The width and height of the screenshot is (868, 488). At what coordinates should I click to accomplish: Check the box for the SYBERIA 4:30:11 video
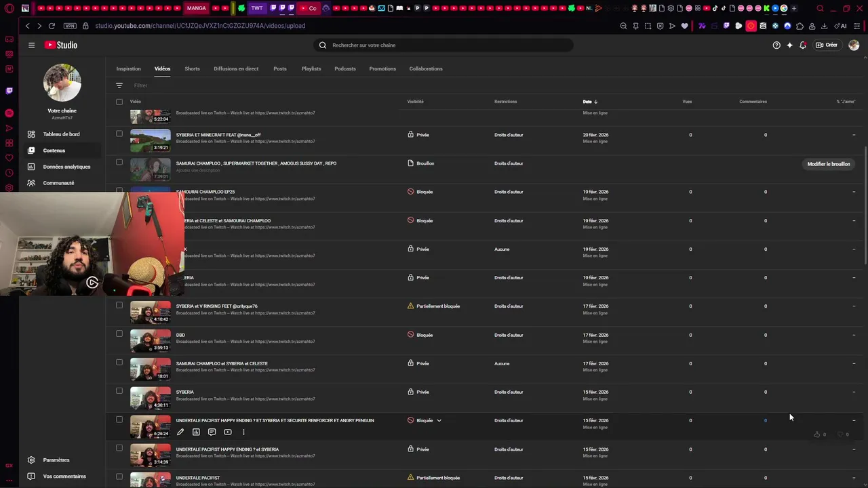pos(119,390)
